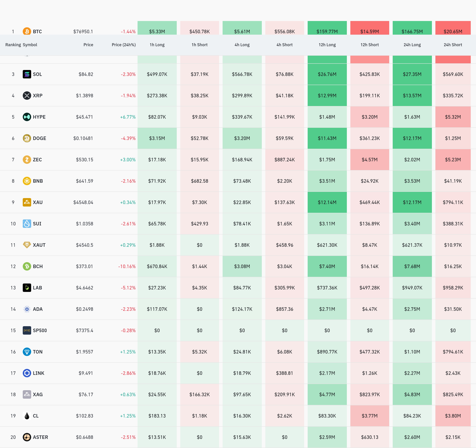
Task: Select BTC price $76950.1
Action: [x=83, y=31]
